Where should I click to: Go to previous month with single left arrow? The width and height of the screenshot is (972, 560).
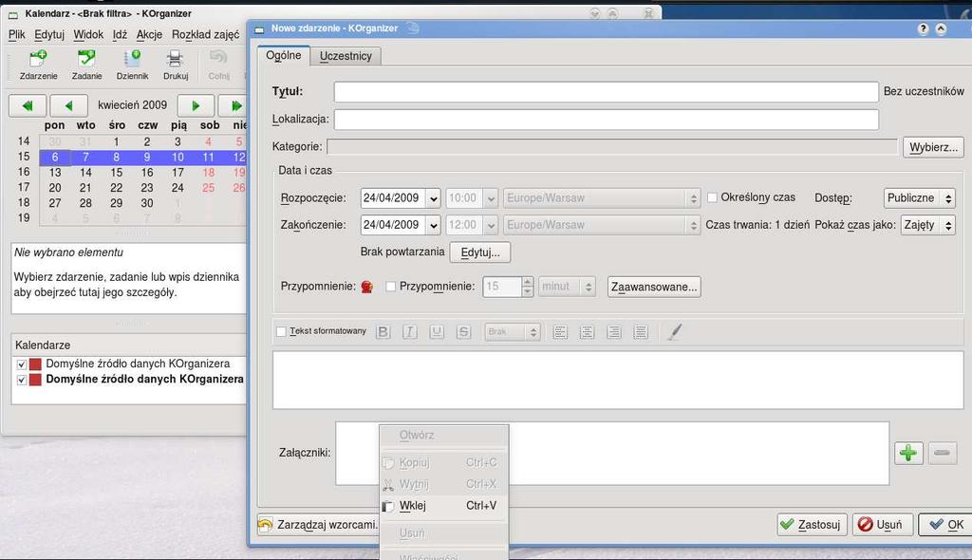pyautogui.click(x=68, y=105)
